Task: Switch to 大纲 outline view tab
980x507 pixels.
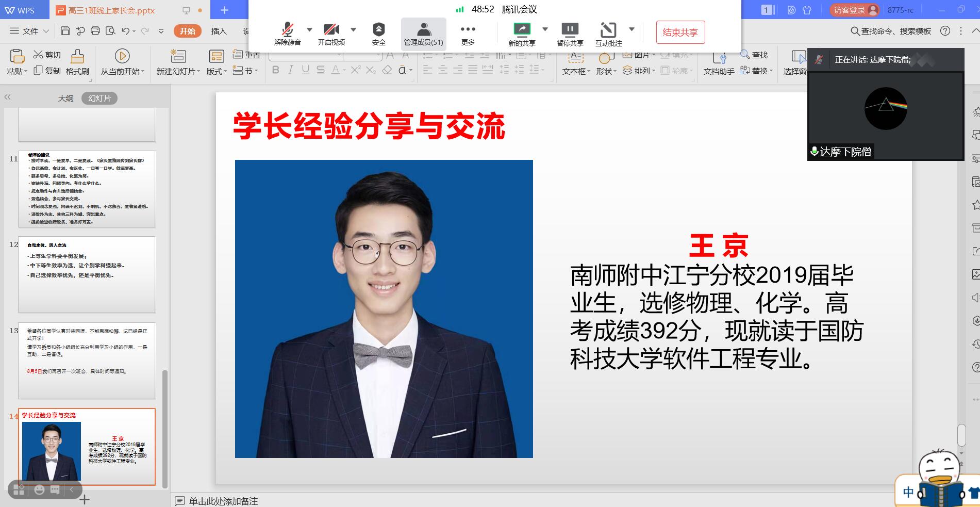Action: coord(65,98)
